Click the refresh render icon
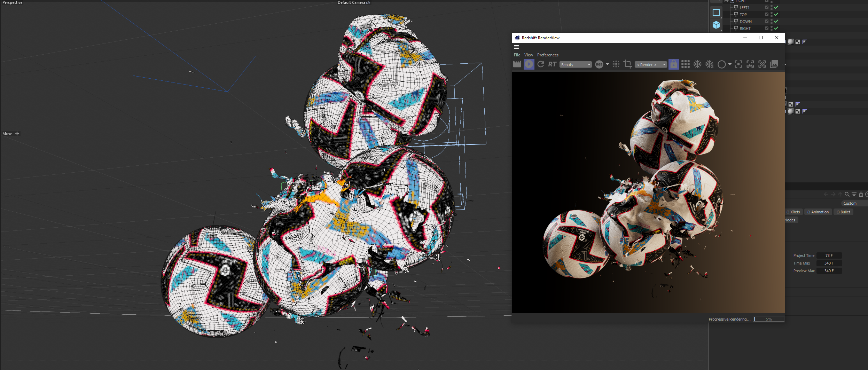The image size is (868, 370). tap(540, 64)
